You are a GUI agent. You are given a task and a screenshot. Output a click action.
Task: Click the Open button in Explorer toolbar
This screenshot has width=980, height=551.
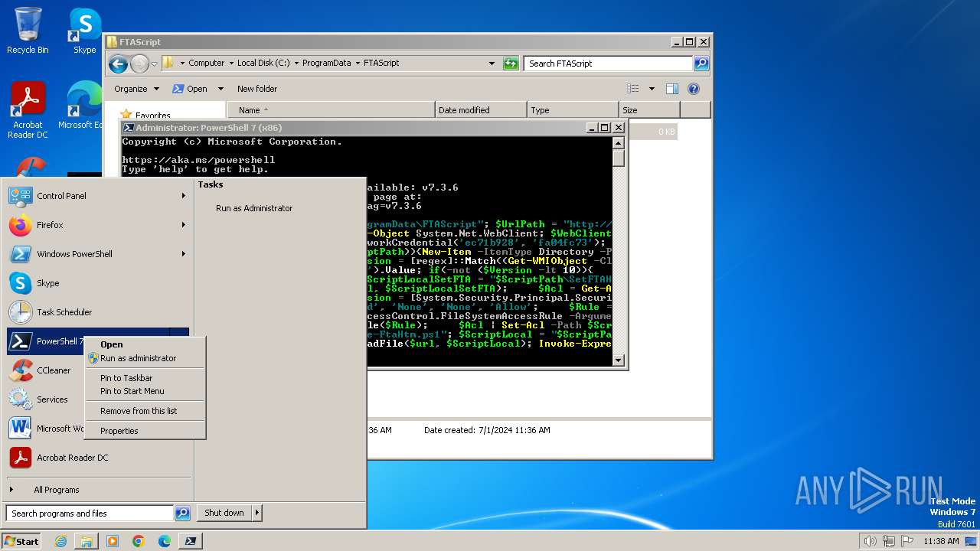[x=190, y=89]
